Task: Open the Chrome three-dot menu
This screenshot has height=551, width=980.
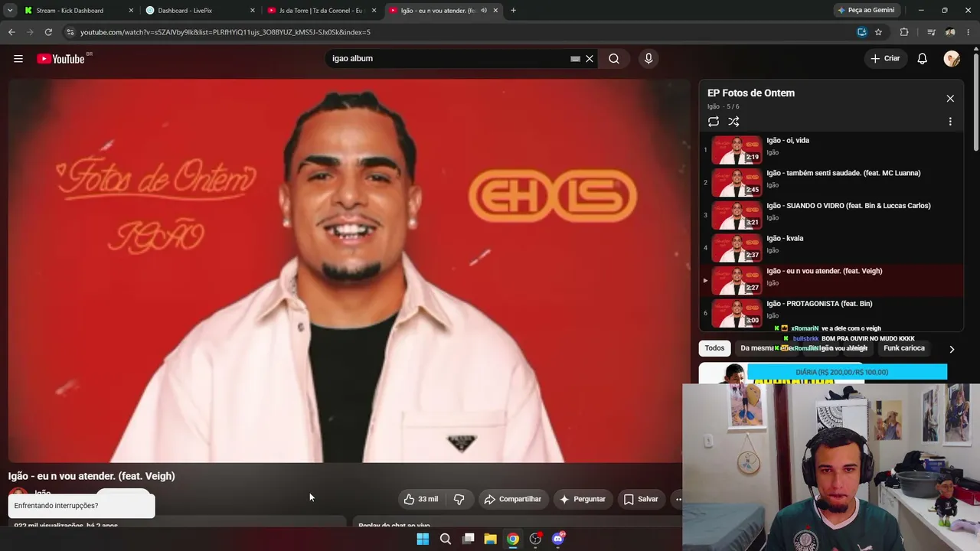Action: click(x=969, y=32)
